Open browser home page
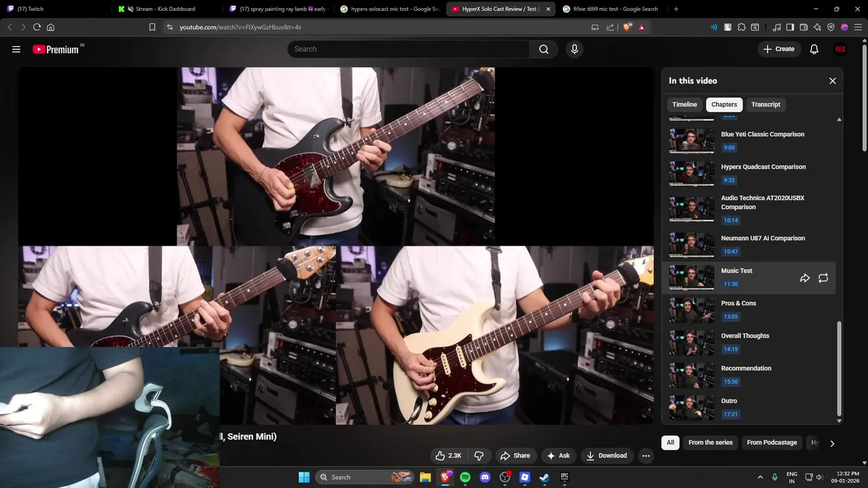The height and width of the screenshot is (488, 868). pyautogui.click(x=50, y=27)
